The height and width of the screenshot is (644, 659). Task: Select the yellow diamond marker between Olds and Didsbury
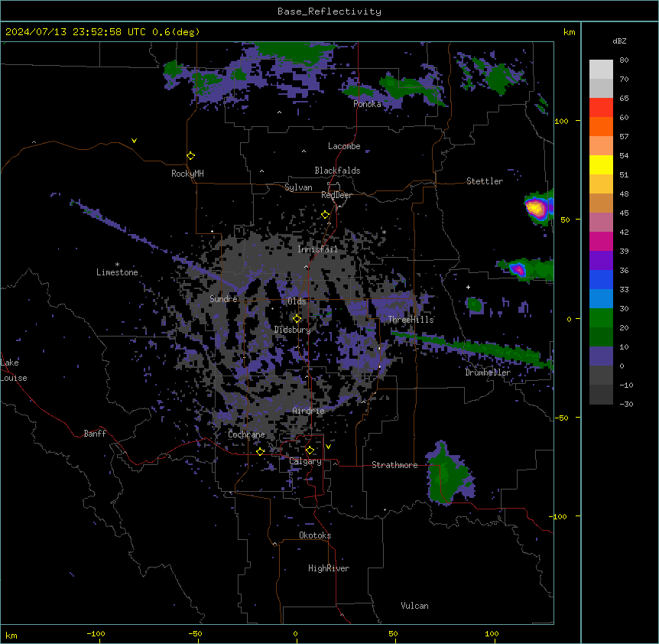(297, 319)
